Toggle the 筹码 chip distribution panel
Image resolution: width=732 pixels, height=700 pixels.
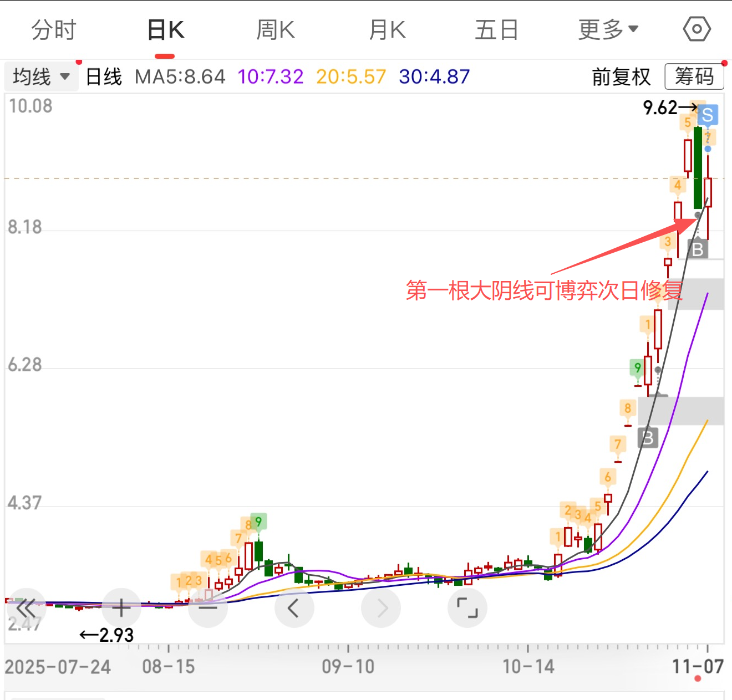pyautogui.click(x=694, y=76)
